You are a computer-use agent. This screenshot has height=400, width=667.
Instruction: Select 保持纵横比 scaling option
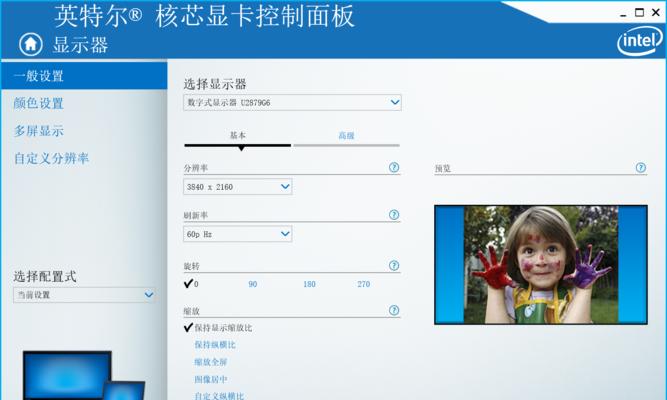(x=215, y=345)
